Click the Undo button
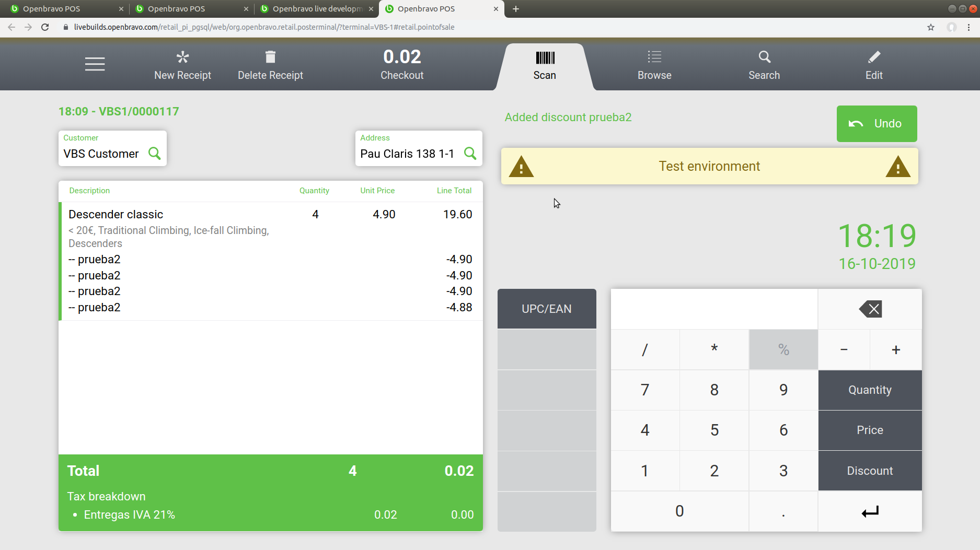This screenshot has height=550, width=980. click(877, 124)
